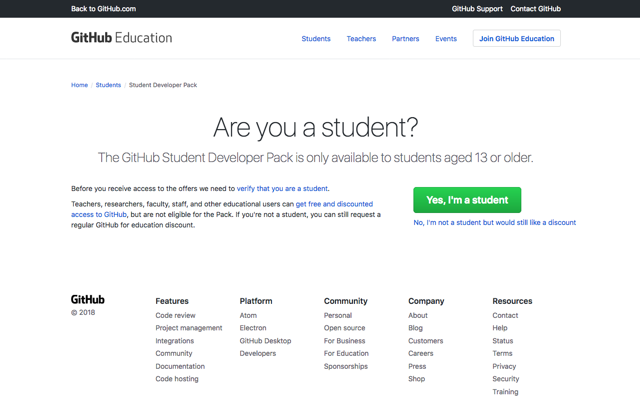Open Electron footer link
Image resolution: width=640 pixels, height=410 pixels.
tap(253, 328)
